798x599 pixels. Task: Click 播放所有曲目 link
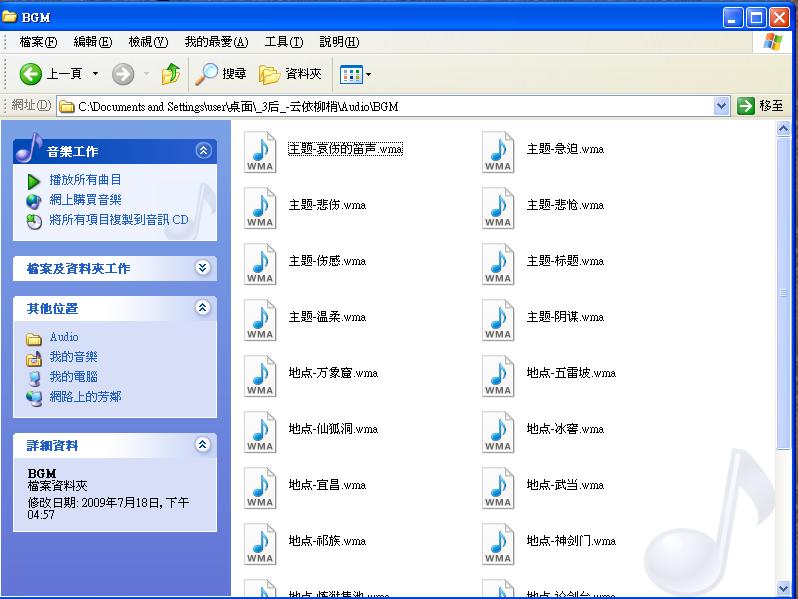(x=85, y=180)
